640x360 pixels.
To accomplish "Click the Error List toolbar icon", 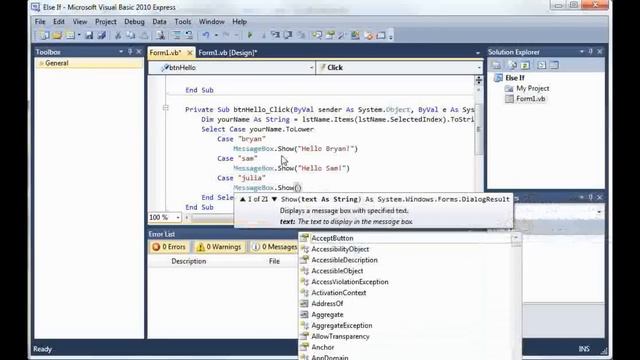I will (x=368, y=36).
